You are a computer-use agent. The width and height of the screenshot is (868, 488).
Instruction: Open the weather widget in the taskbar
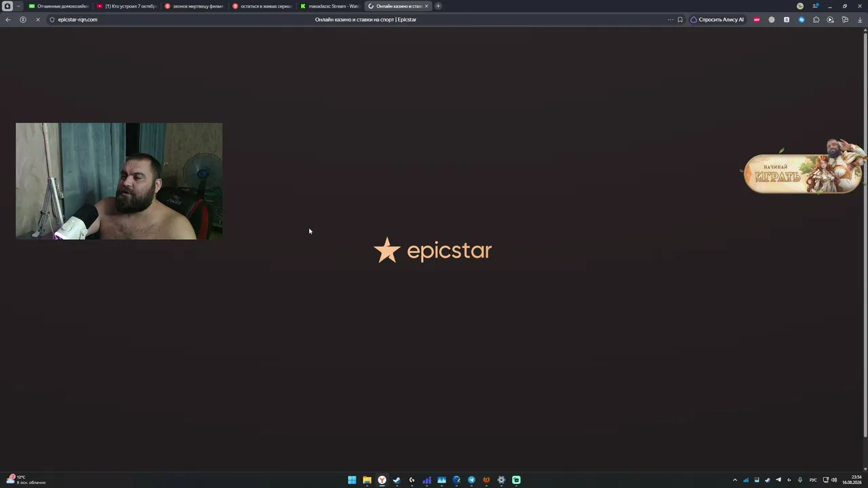(27, 480)
